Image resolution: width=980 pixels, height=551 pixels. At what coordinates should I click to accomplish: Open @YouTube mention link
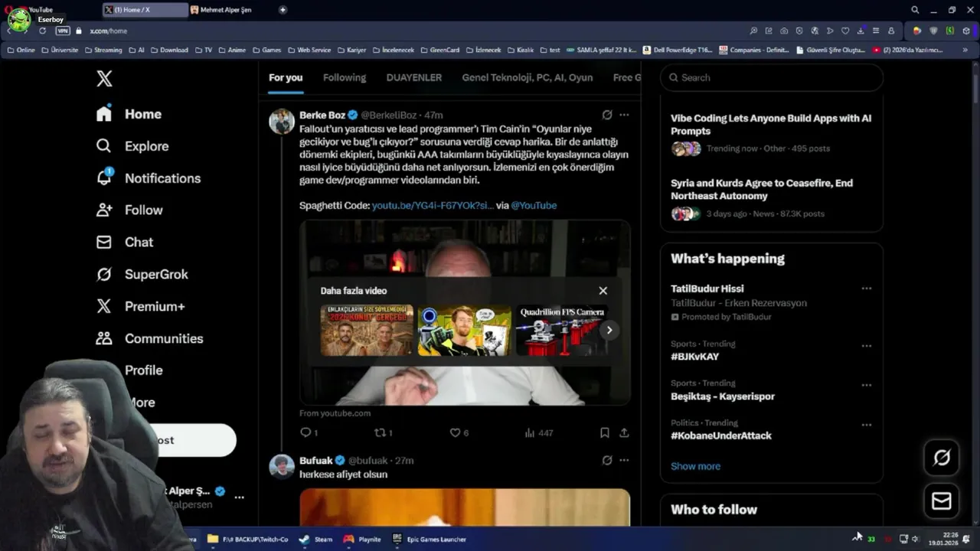tap(534, 205)
